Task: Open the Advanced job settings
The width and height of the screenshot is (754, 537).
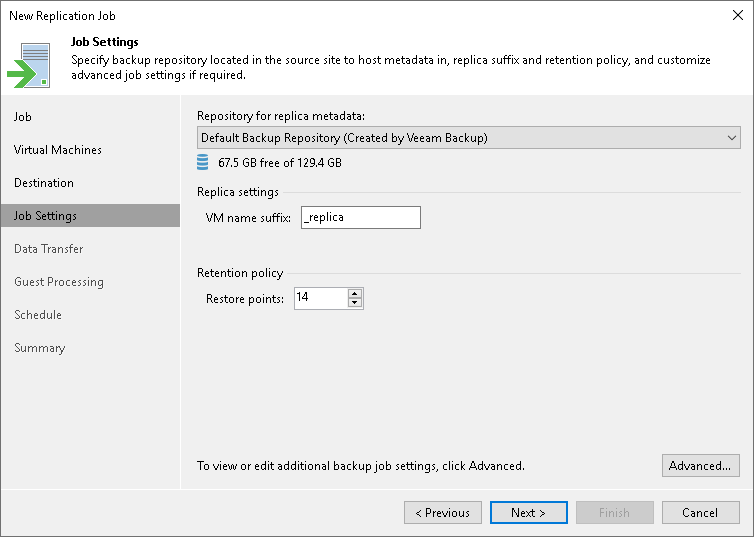Action: [700, 465]
